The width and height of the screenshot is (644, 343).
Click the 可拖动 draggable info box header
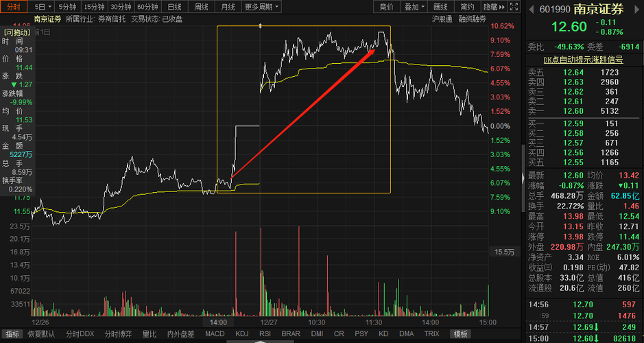17,32
